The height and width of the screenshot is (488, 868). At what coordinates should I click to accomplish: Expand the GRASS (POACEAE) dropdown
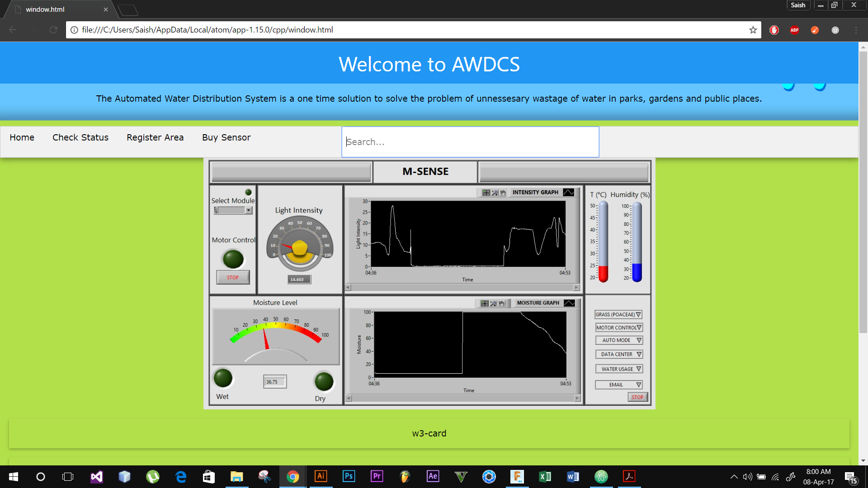(618, 314)
